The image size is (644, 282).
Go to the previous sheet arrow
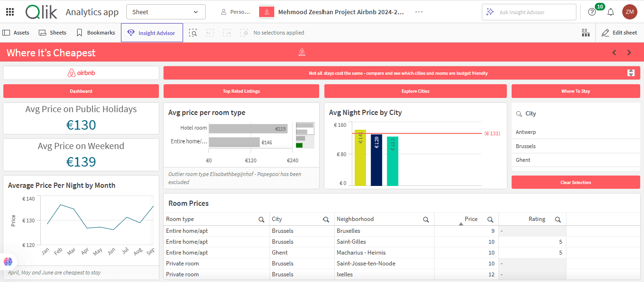click(614, 53)
